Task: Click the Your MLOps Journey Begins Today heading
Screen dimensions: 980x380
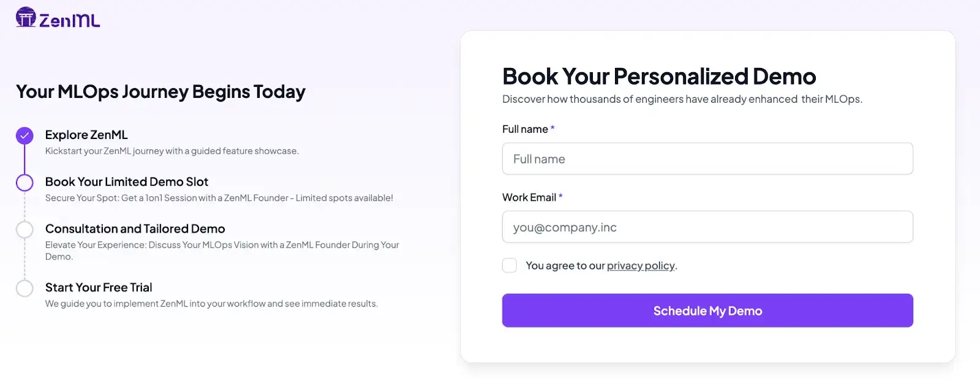Action: tap(160, 92)
